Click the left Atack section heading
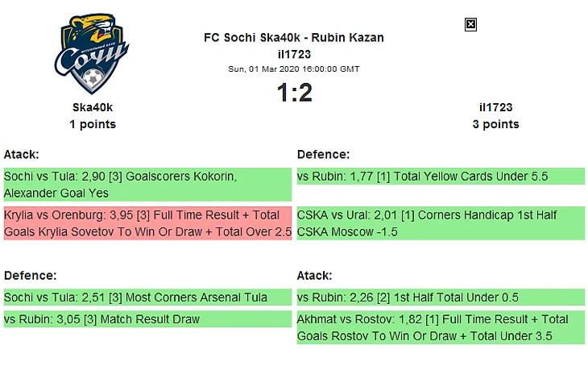The image size is (588, 387). [22, 154]
